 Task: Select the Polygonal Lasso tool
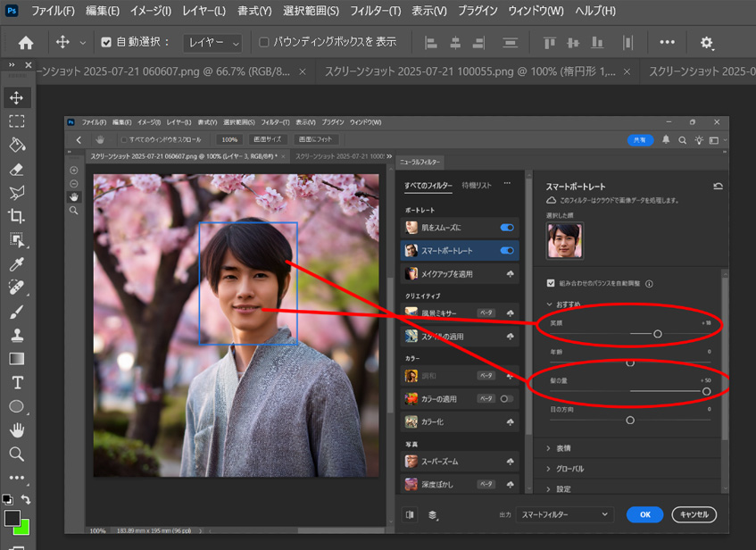click(17, 193)
